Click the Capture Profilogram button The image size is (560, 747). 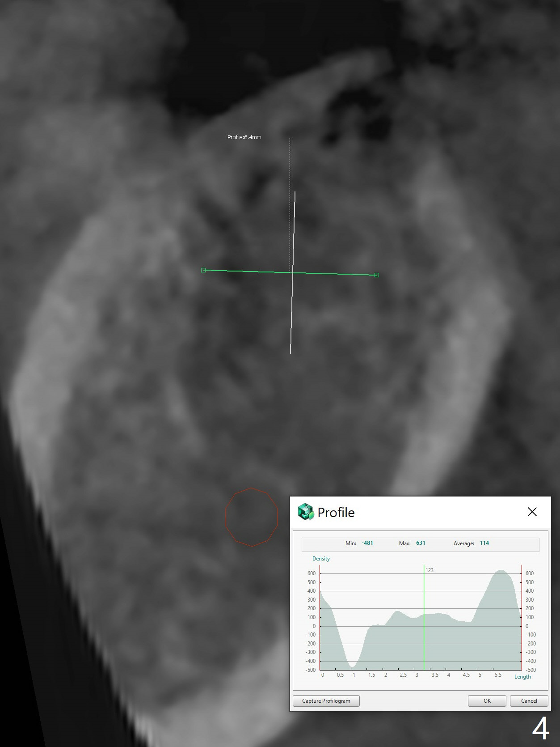326,701
